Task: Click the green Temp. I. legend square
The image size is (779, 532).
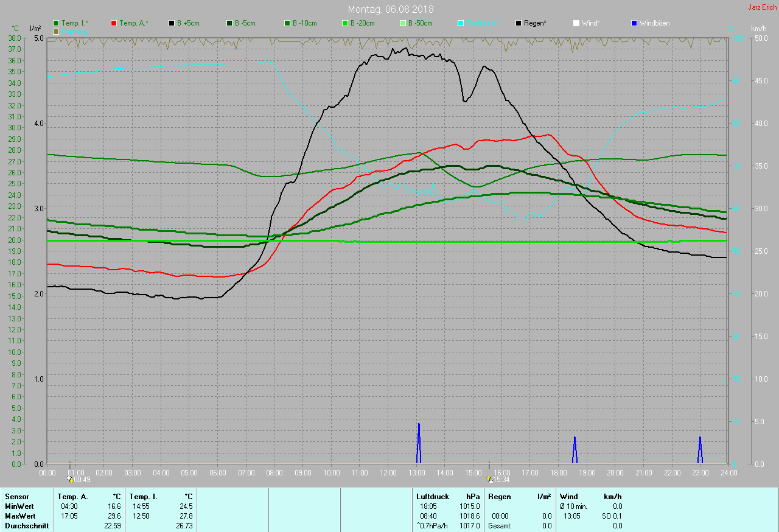Action: pos(56,23)
